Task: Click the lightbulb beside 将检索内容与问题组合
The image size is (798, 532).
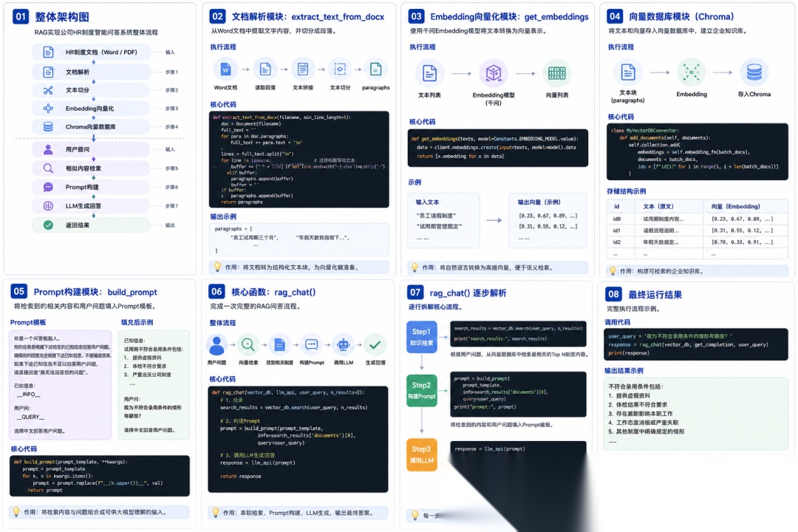Action: 16,511
